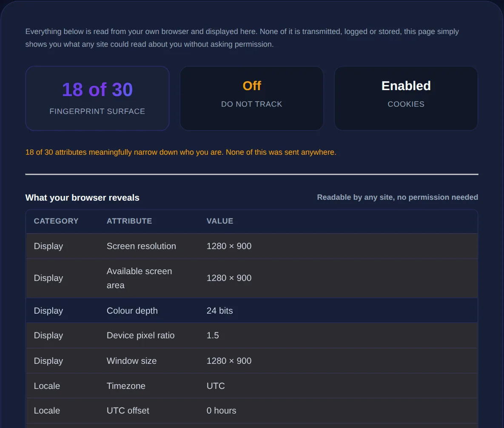The width and height of the screenshot is (504, 428).
Task: Select the Do Not Track Off card
Action: point(252,98)
